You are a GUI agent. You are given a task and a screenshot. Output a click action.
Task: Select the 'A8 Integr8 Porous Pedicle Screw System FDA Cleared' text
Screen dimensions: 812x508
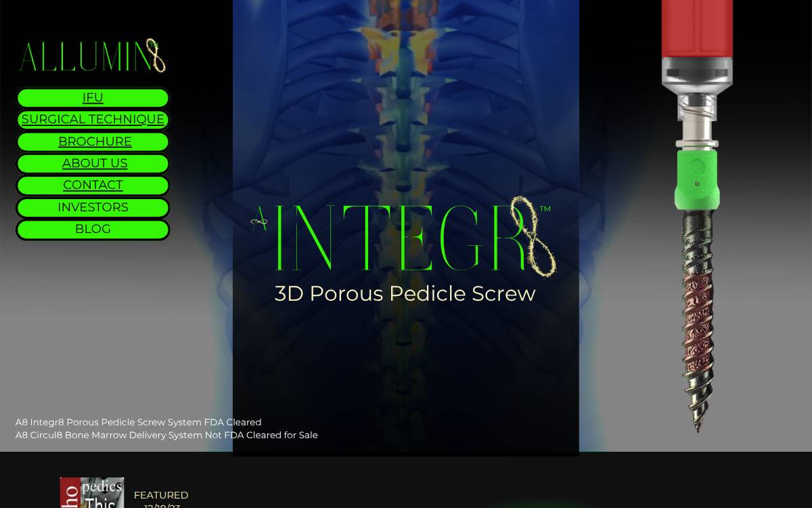pos(138,422)
